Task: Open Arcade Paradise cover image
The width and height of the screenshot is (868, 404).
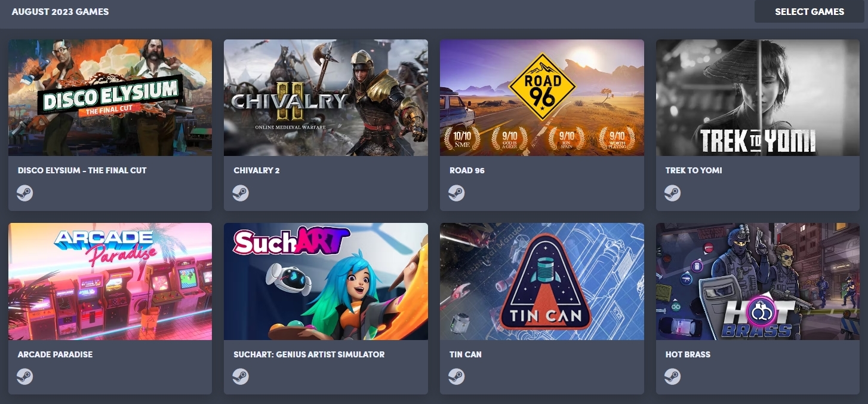Action: pos(110,281)
